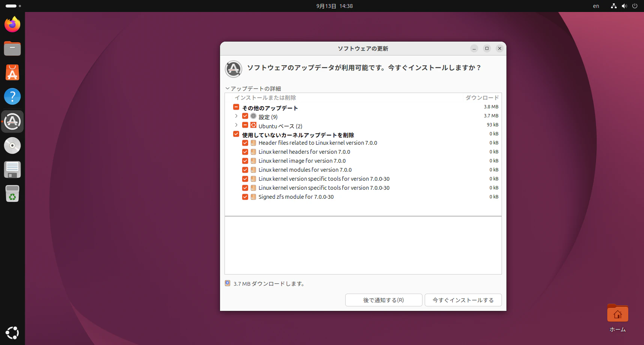Click the package icon beside Header files row
This screenshot has width=644, height=345.
[x=253, y=143]
